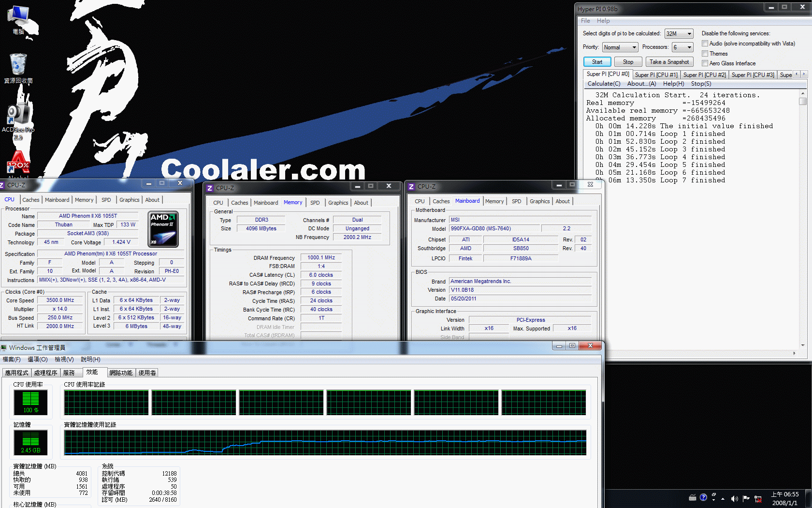Click the volume speaker icon in system tray
The image size is (812, 508).
[x=734, y=498]
